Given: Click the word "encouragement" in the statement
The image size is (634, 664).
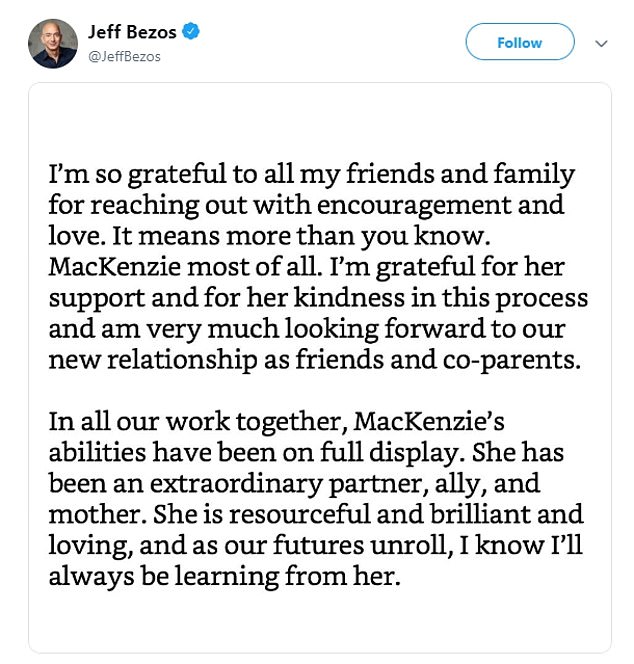Looking at the screenshot, I should pyautogui.click(x=414, y=206).
